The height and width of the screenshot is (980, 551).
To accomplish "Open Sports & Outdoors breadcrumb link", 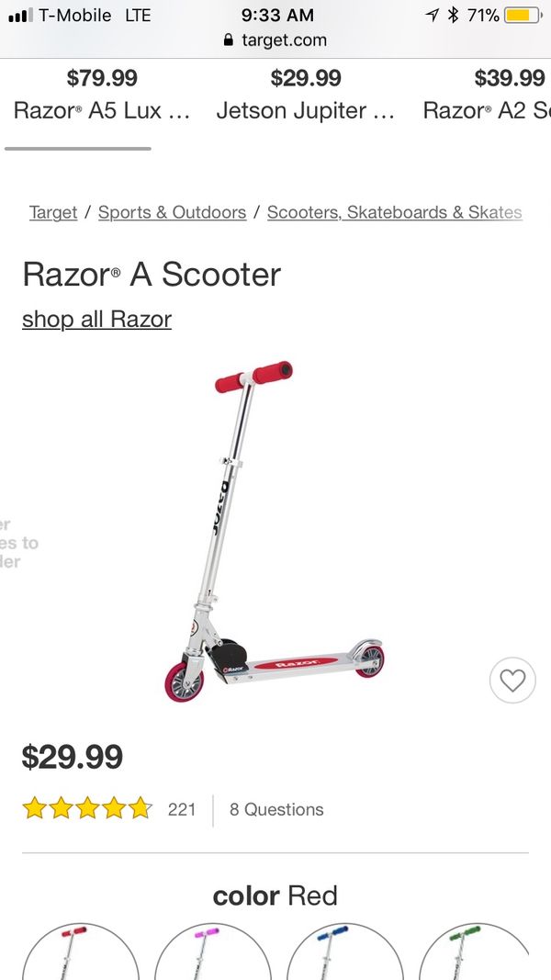I will point(173,212).
